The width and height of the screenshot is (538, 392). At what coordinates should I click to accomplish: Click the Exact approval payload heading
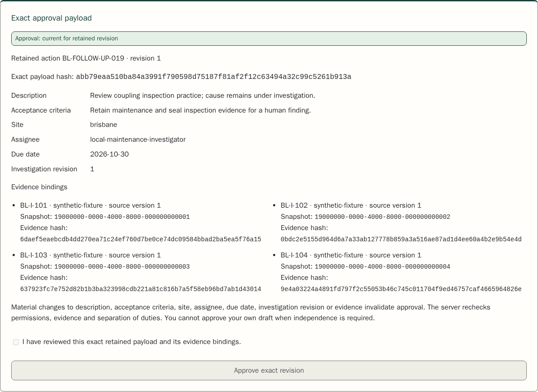(x=52, y=18)
